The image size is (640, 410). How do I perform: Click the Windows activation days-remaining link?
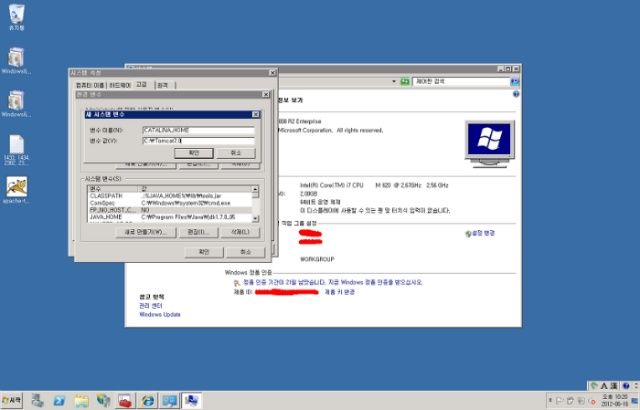point(333,282)
